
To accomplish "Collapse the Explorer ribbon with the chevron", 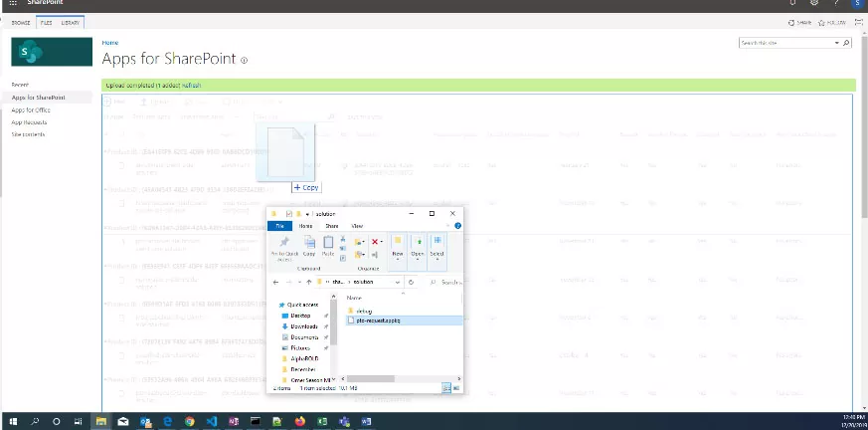I will click(x=449, y=226).
